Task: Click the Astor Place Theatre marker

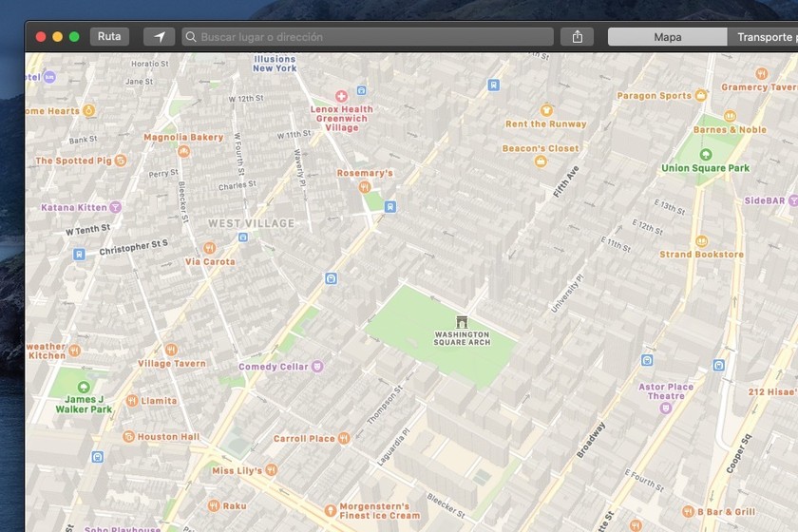Action: (665, 408)
